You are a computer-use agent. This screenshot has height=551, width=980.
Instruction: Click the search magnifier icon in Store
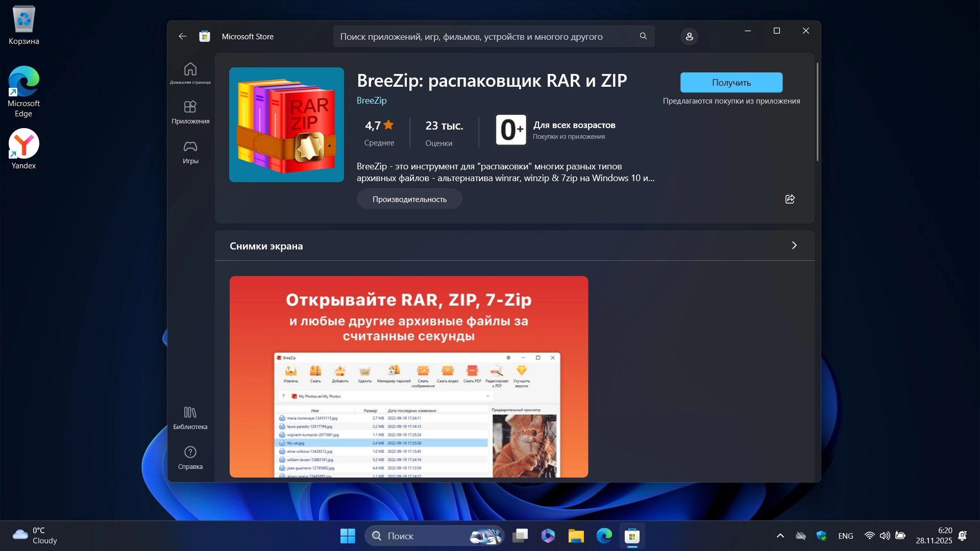(x=643, y=36)
